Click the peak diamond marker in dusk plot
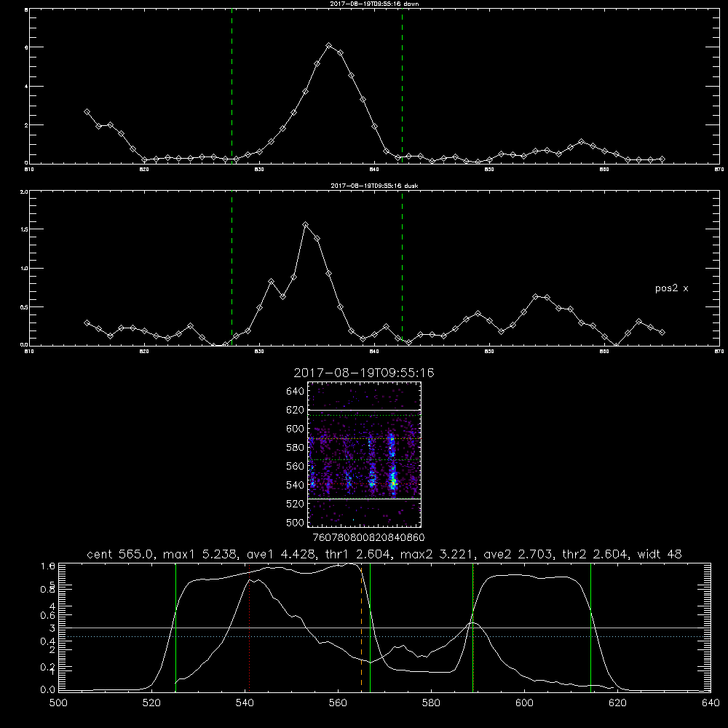Image resolution: width=728 pixels, height=728 pixels. pyautogui.click(x=305, y=225)
